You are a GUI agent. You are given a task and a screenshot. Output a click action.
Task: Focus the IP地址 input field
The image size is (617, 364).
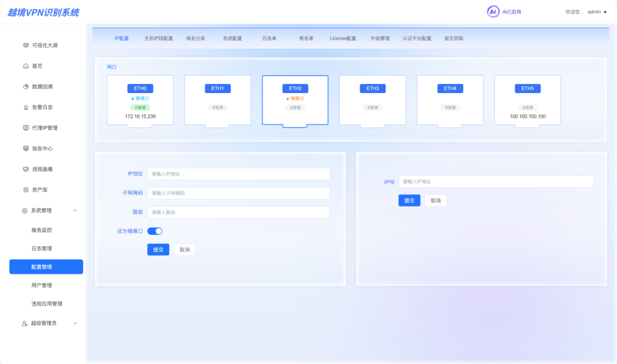click(x=238, y=174)
